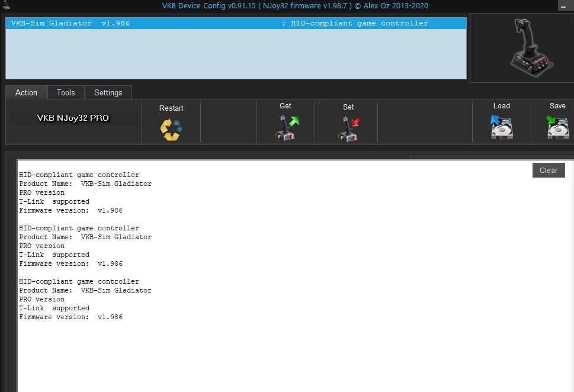This screenshot has height=392, width=574.
Task: Click the first 'T-Link supported' log line
Action: pyautogui.click(x=54, y=201)
